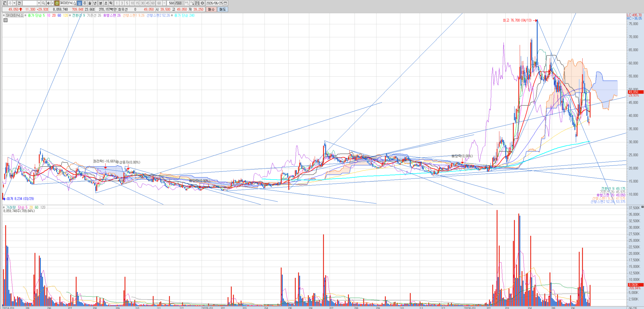Click the 370,157백만 trading value text
This screenshot has height=309, width=644.
[x=108, y=9]
